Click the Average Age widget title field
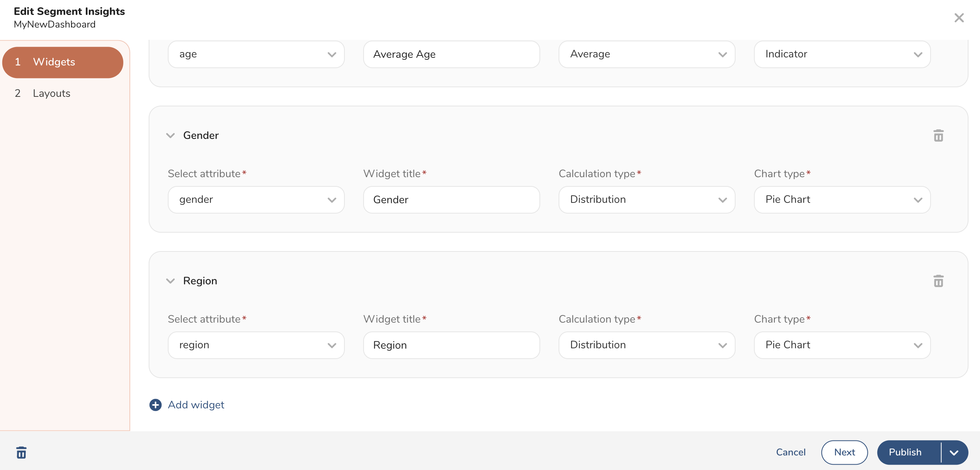Image resolution: width=980 pixels, height=470 pixels. pos(451,54)
